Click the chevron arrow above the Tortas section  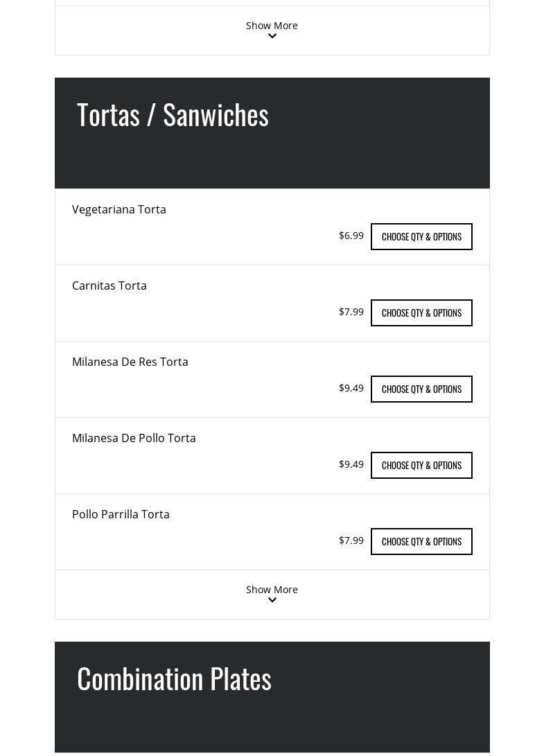(x=272, y=37)
